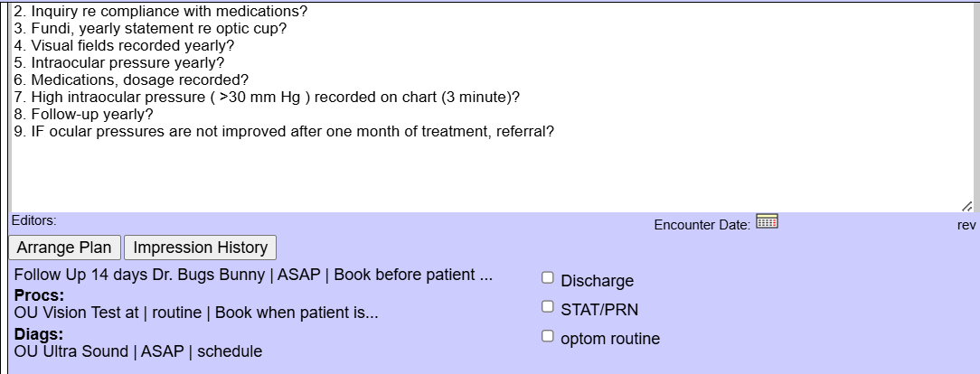This screenshot has width=980, height=374.
Task: Place cursor on line 7 high intraocular pressure
Action: pyautogui.click(x=267, y=98)
